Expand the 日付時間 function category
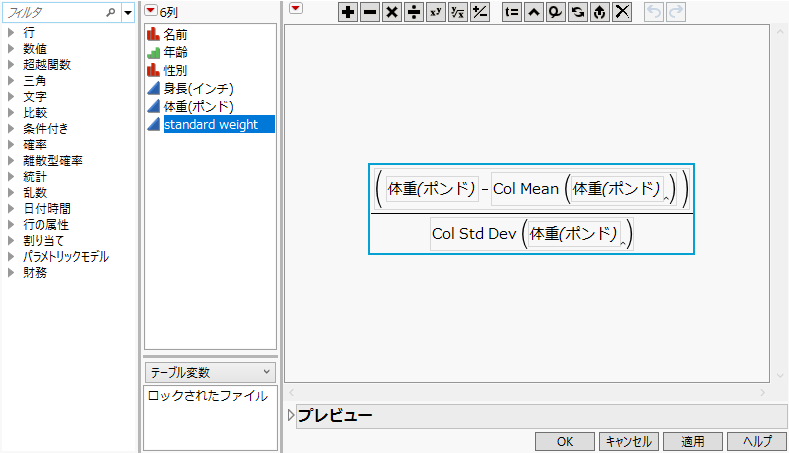This screenshot has width=789, height=453. point(11,208)
